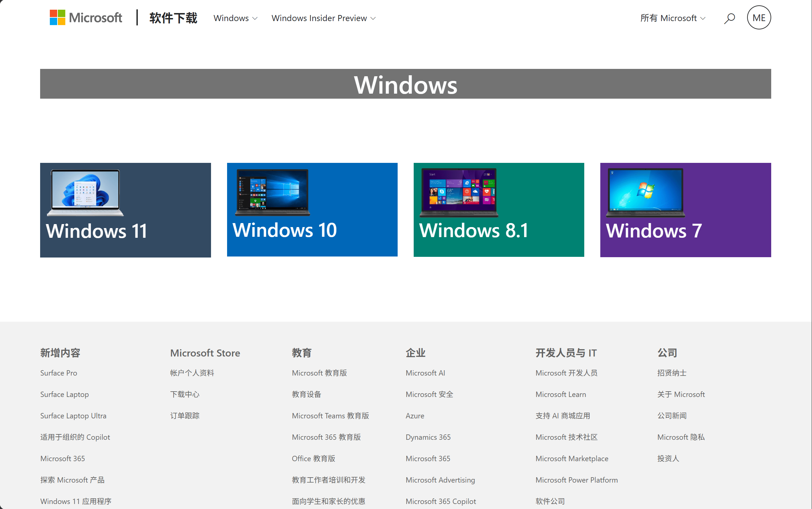This screenshot has height=509, width=812.
Task: Open Microsoft Teams 教育版 link
Action: pyautogui.click(x=330, y=416)
